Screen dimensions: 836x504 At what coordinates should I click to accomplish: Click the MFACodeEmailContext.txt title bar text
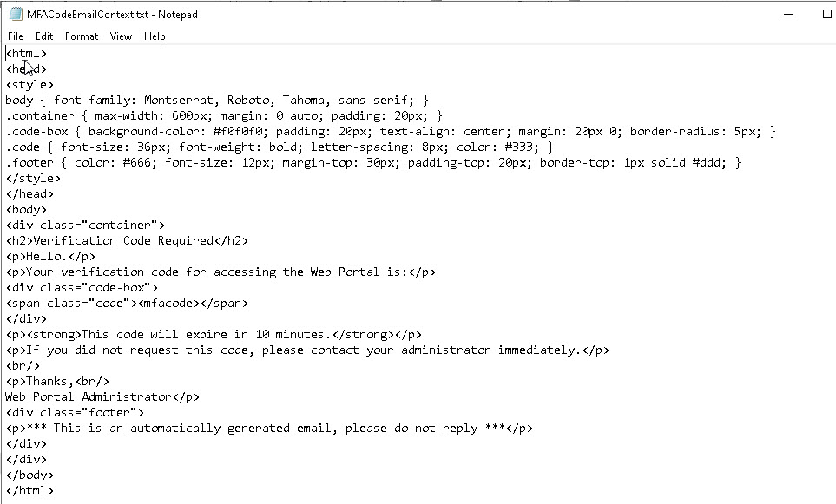point(112,15)
